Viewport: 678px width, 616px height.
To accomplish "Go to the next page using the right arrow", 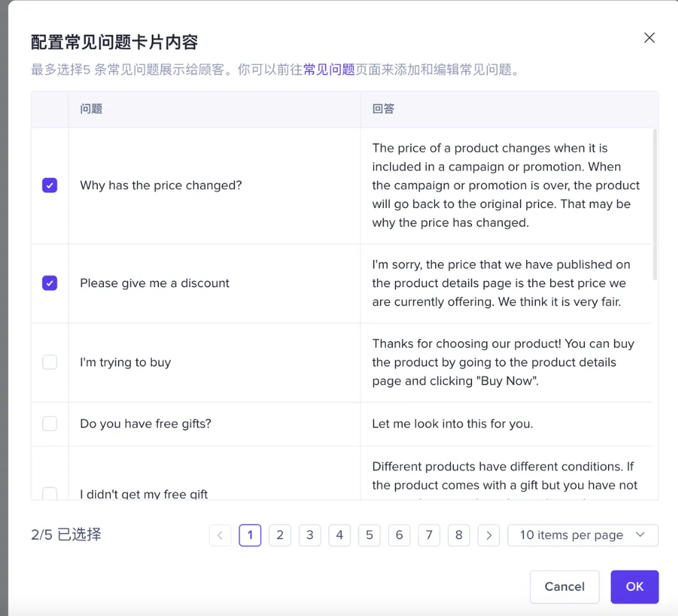I will (x=488, y=535).
